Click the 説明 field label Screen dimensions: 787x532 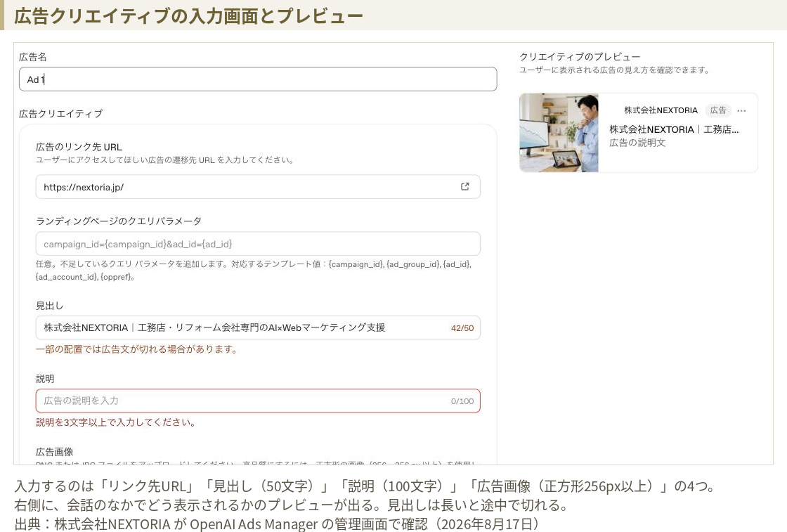coord(45,379)
